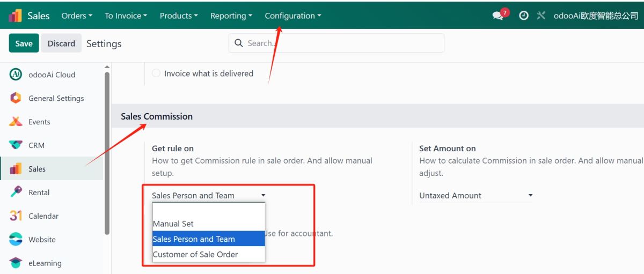644x274 pixels.
Task: Open the Rental key icon
Action: [16, 192]
